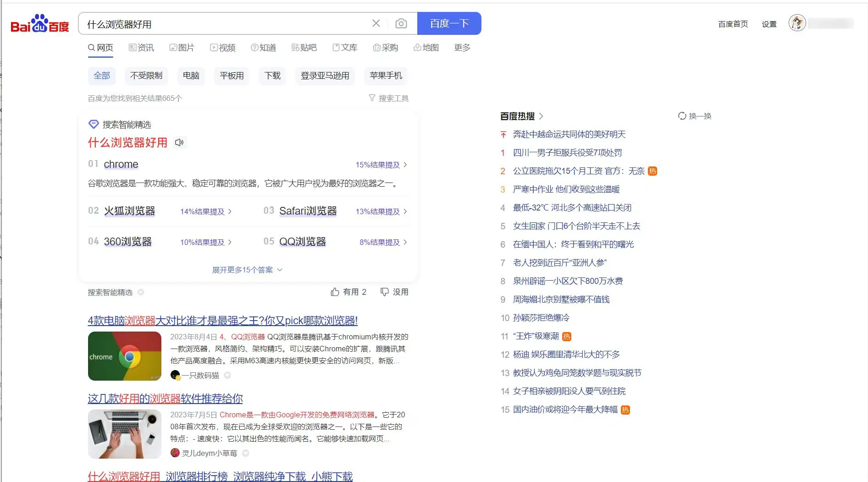Select the 网页 tab

click(100, 48)
